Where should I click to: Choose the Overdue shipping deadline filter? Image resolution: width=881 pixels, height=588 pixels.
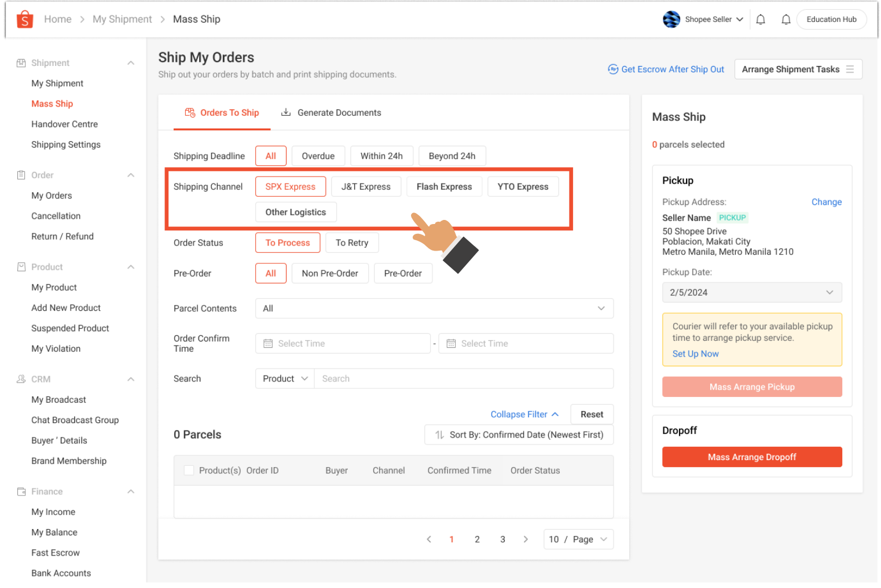[318, 156]
